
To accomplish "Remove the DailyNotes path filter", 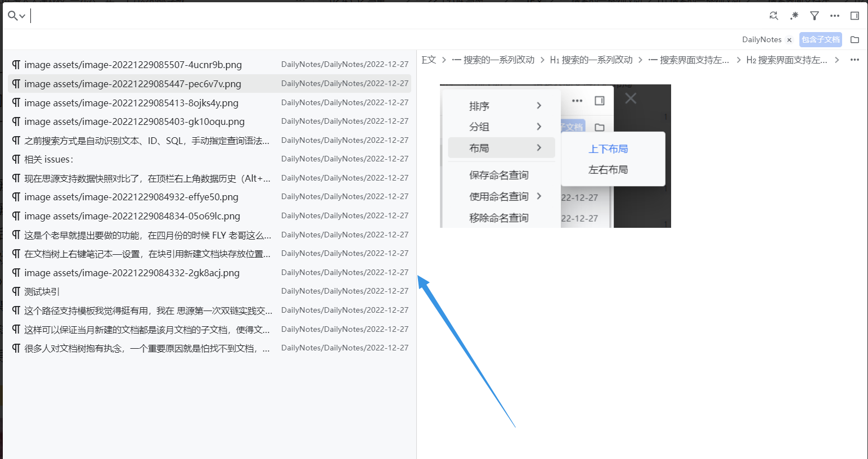I will pos(789,40).
